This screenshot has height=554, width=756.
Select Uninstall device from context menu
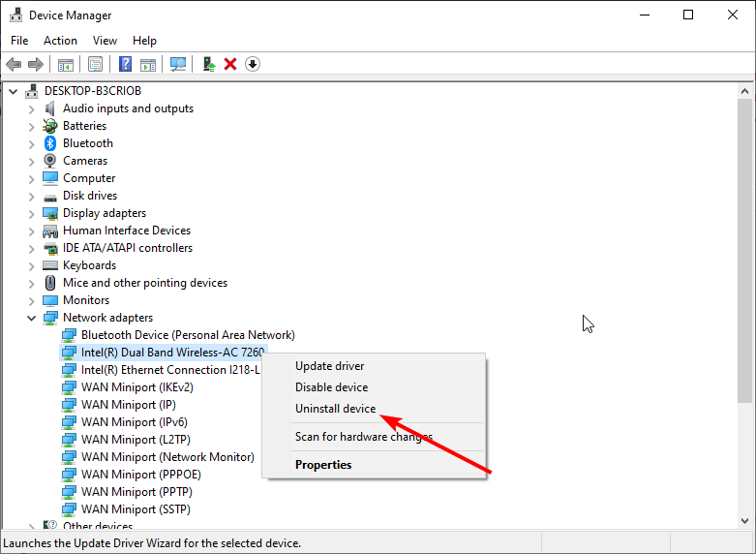coord(374,409)
